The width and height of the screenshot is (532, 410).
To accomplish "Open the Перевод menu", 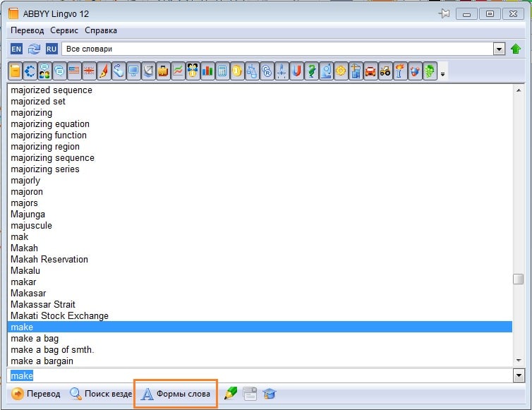I will [28, 30].
